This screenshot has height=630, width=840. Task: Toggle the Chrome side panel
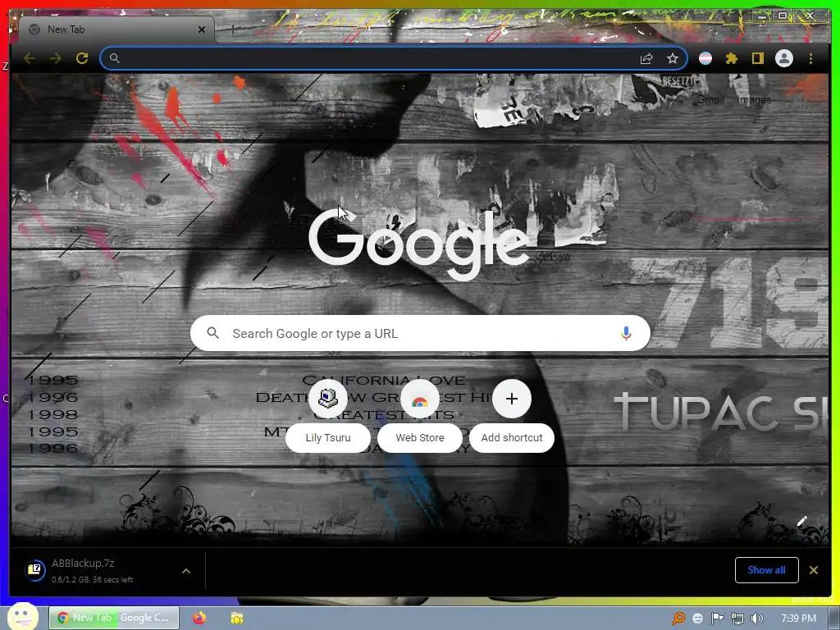[757, 58]
